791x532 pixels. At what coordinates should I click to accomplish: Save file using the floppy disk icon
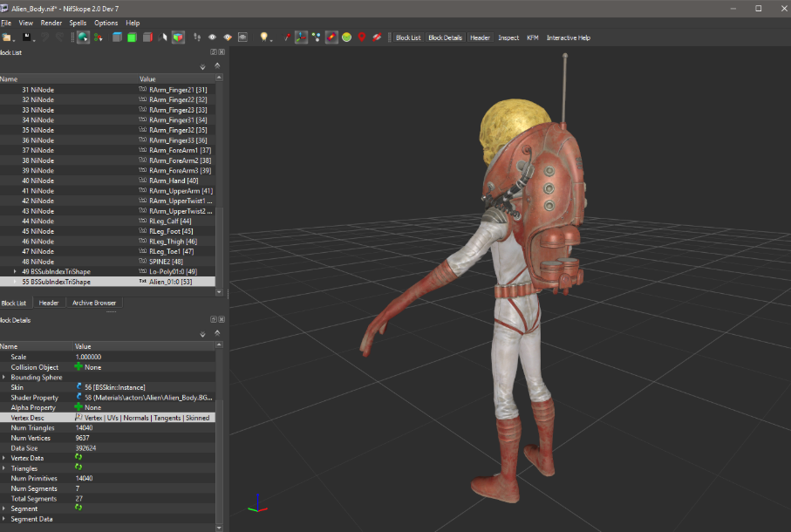tap(27, 38)
